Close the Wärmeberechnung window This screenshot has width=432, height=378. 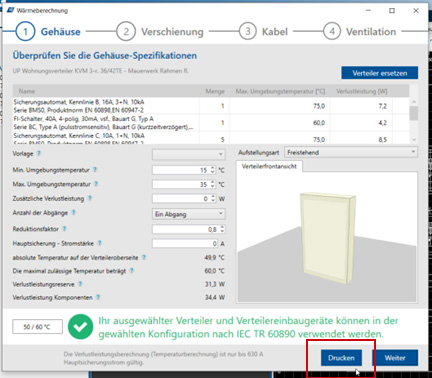click(416, 11)
